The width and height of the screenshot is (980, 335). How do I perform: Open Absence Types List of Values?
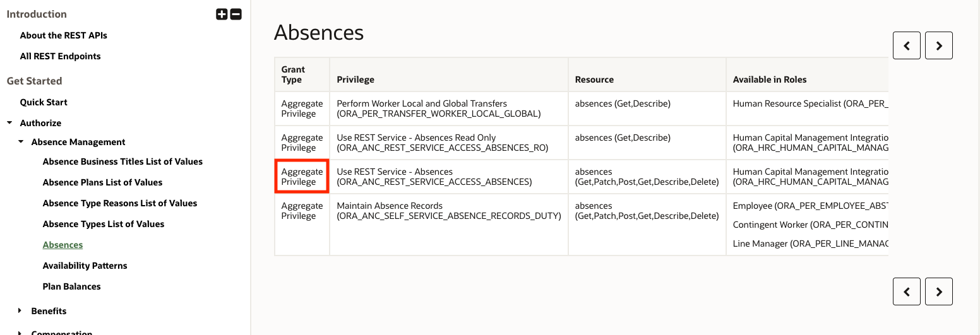103,224
